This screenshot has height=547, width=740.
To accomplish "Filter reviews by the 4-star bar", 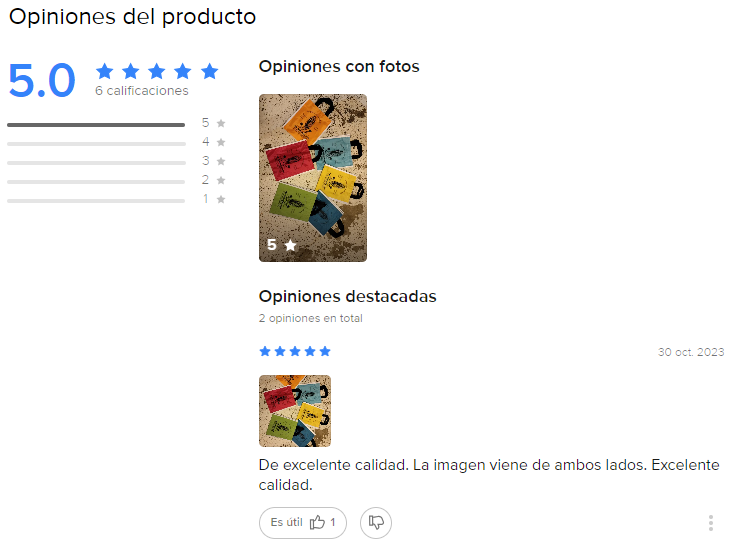I will (96, 143).
